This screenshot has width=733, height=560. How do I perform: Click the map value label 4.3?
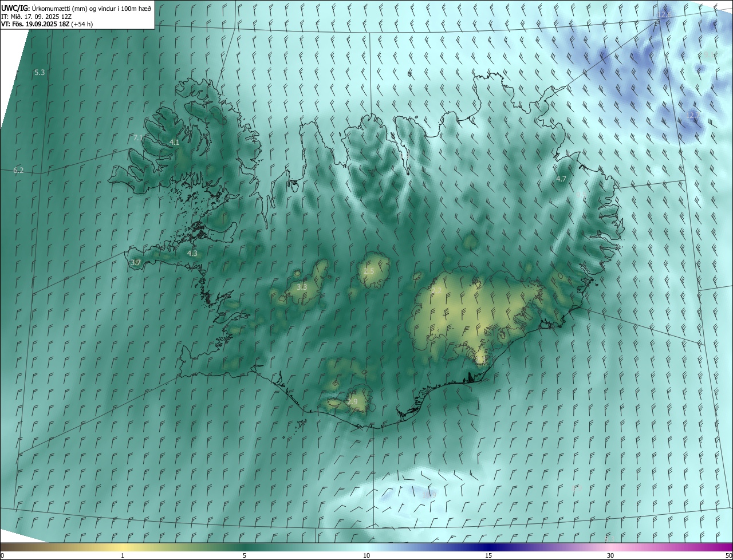[x=192, y=254]
